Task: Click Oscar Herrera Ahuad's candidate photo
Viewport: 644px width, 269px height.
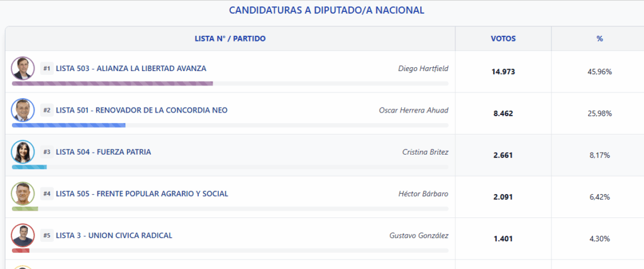Action: pos(23,110)
